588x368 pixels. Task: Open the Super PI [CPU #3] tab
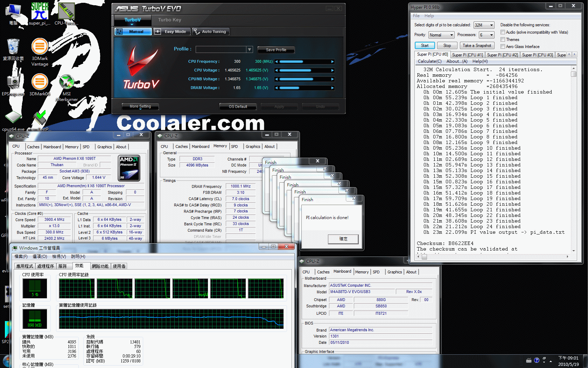coord(537,55)
